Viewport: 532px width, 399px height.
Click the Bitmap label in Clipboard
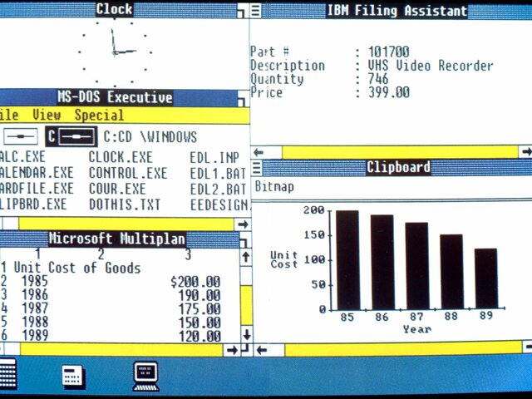tap(274, 186)
